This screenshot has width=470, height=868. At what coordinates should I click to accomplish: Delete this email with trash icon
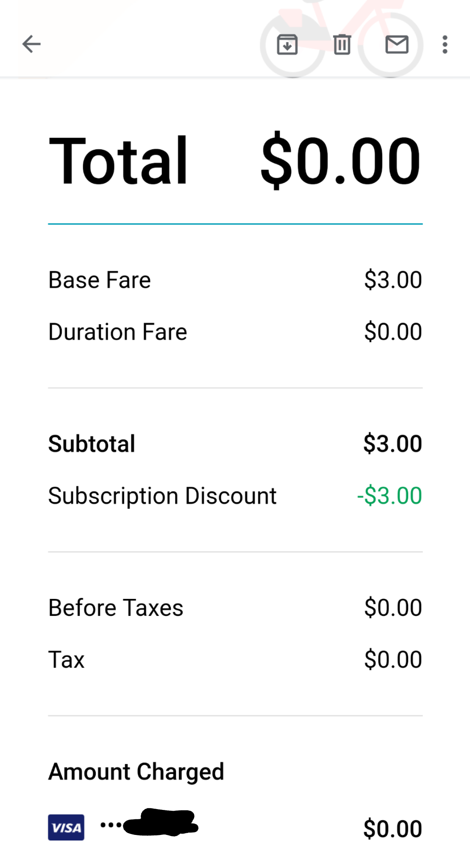pyautogui.click(x=342, y=45)
